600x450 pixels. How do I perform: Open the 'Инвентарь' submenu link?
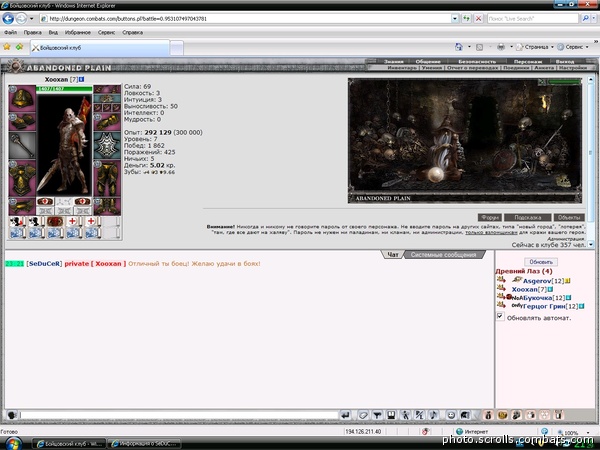(402, 68)
